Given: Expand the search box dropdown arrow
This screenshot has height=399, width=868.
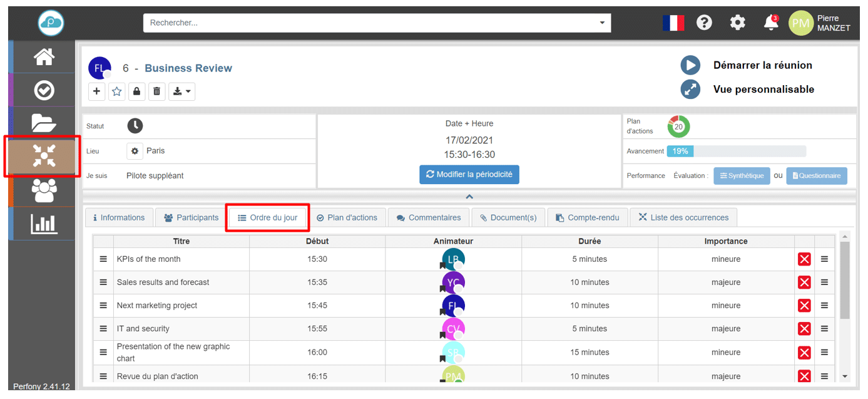Looking at the screenshot, I should tap(602, 23).
